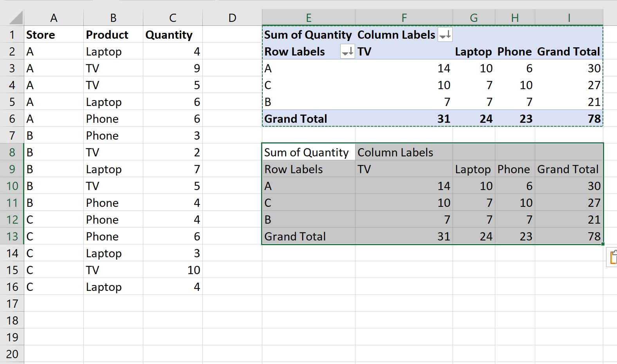Click the Quantity header cell
The image size is (617, 364).
tap(173, 35)
